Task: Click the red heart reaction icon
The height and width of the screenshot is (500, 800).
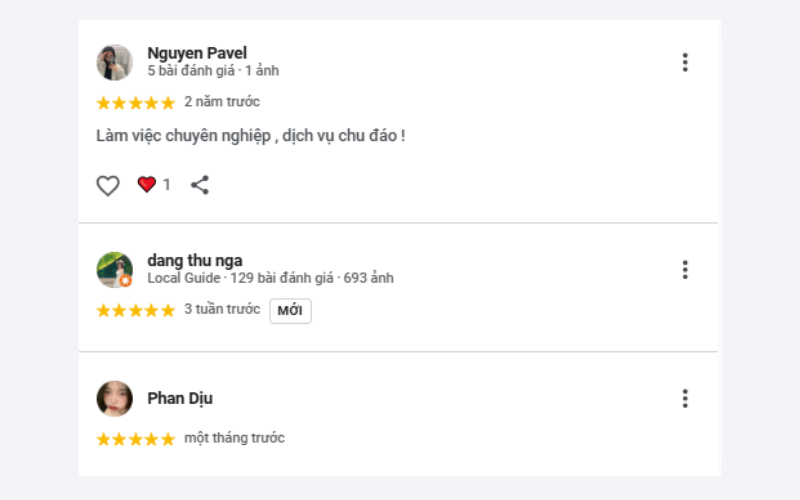Action: [147, 184]
